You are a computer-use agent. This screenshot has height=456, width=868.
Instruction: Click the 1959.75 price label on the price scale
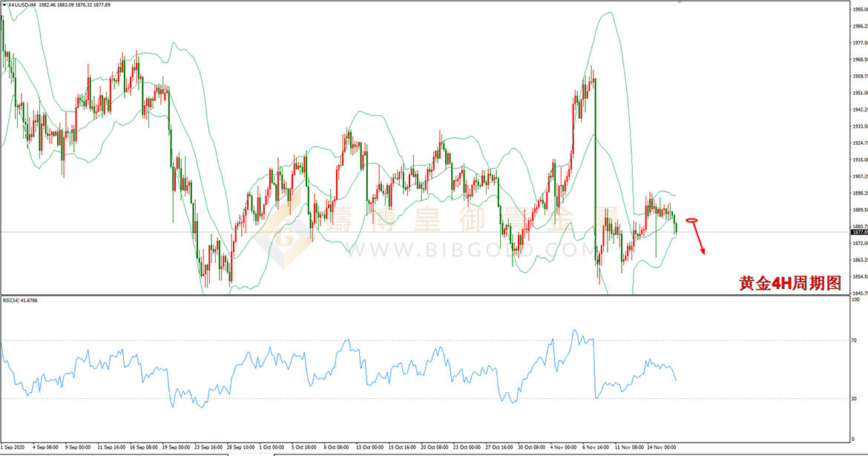861,76
